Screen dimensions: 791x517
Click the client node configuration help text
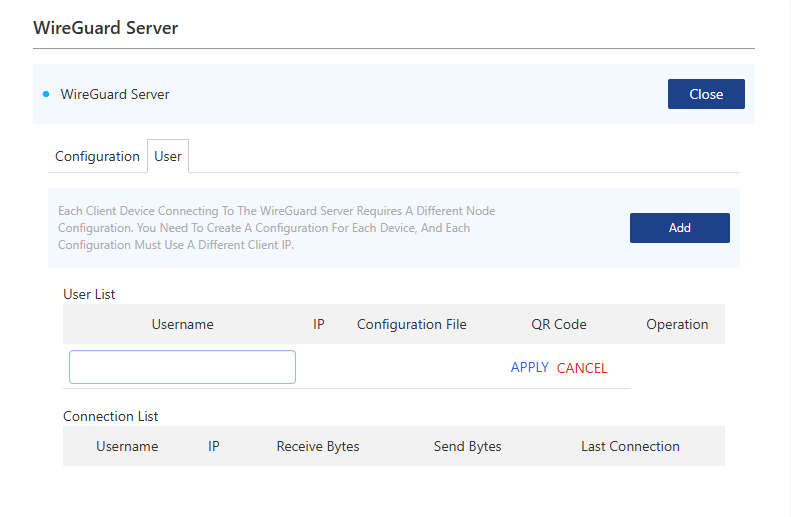pos(276,227)
